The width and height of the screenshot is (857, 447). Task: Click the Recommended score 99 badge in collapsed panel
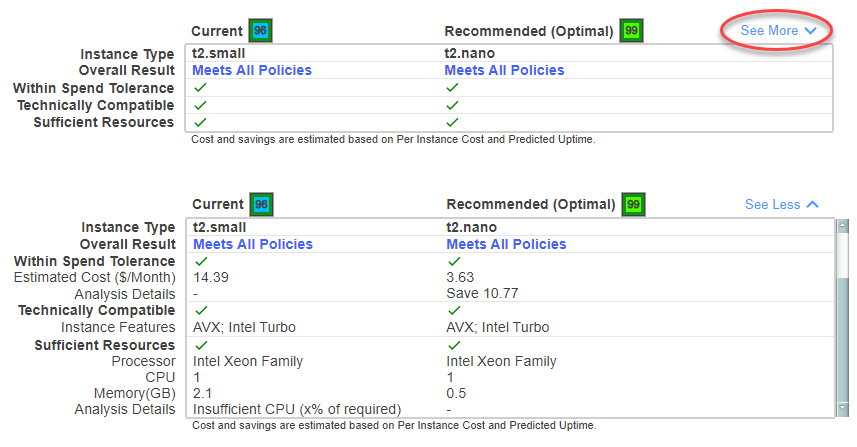(631, 31)
